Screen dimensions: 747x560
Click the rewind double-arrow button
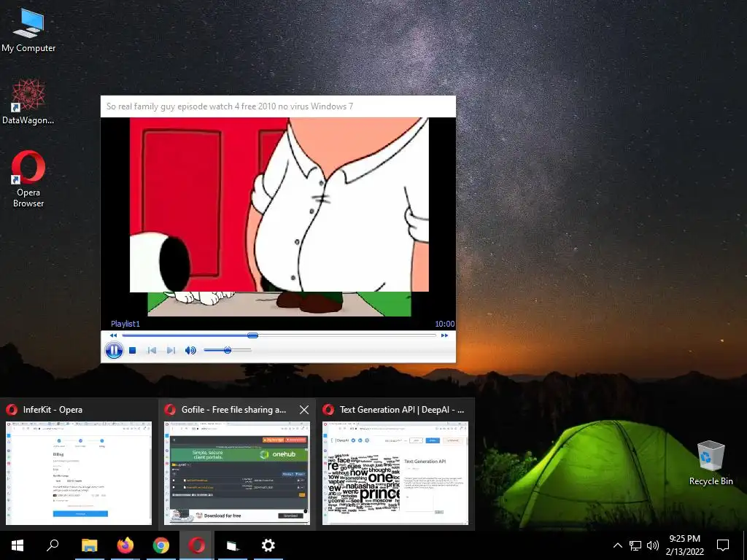coord(113,335)
